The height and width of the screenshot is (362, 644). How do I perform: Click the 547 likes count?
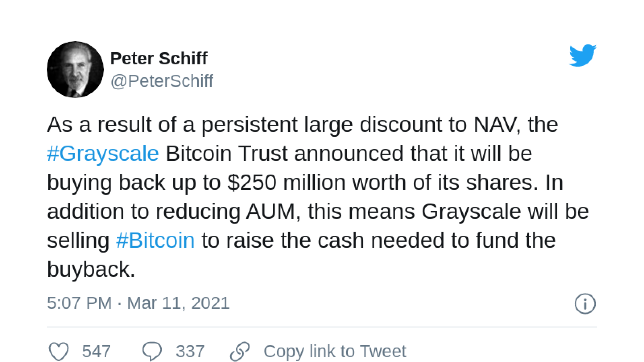click(96, 351)
